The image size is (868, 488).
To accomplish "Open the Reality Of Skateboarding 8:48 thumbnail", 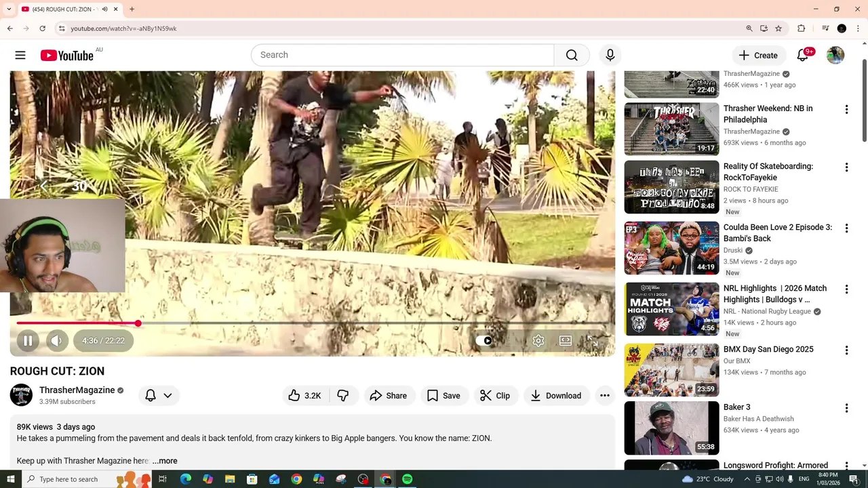I will (x=671, y=187).
